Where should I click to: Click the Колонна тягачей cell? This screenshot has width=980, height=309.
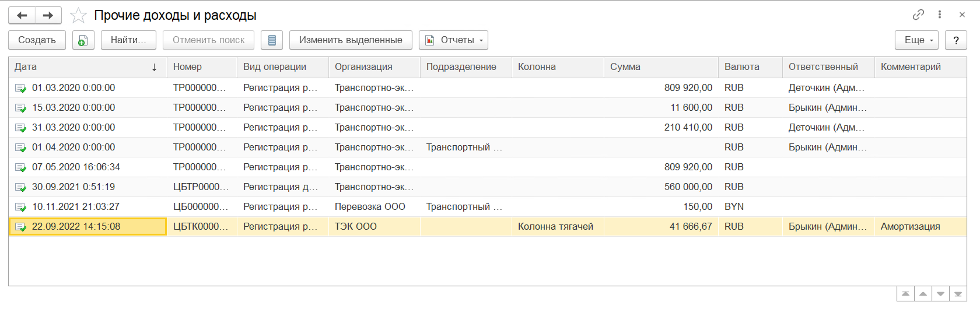click(x=558, y=227)
